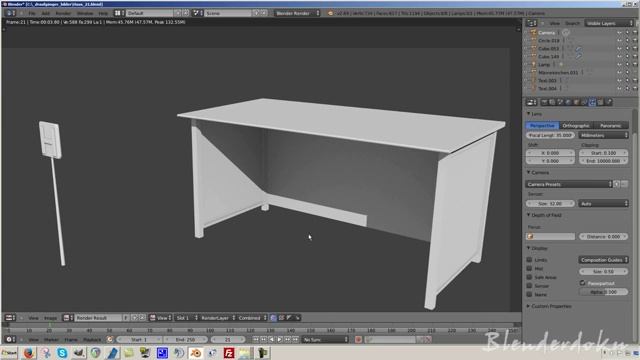The height and width of the screenshot is (360, 640).
Task: Toggle visibility eye for Camera in outliner
Action: coord(619,33)
